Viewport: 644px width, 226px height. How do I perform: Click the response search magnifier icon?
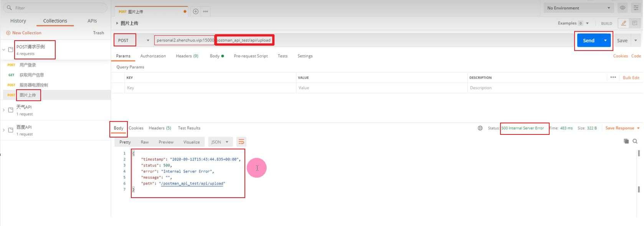[x=635, y=141]
